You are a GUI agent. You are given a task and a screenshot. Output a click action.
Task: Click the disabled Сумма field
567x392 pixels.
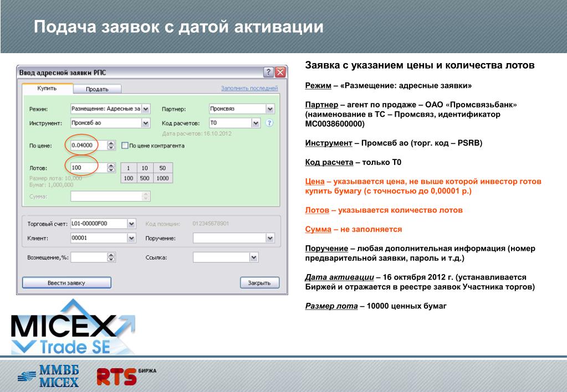(x=110, y=197)
